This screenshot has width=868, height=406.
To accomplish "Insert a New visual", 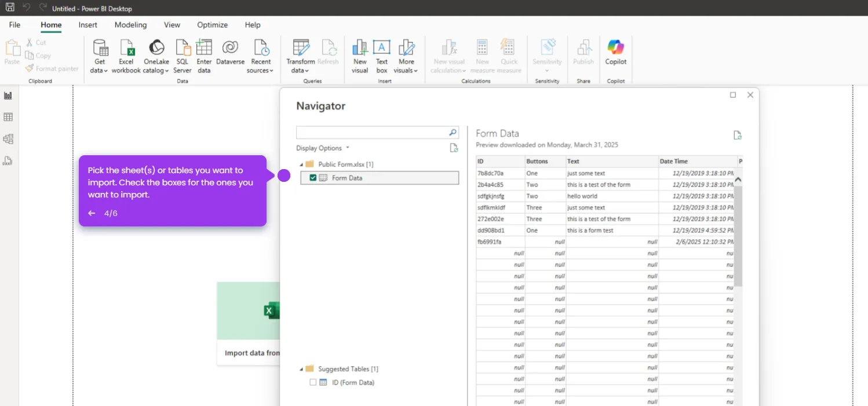I will click(x=360, y=57).
